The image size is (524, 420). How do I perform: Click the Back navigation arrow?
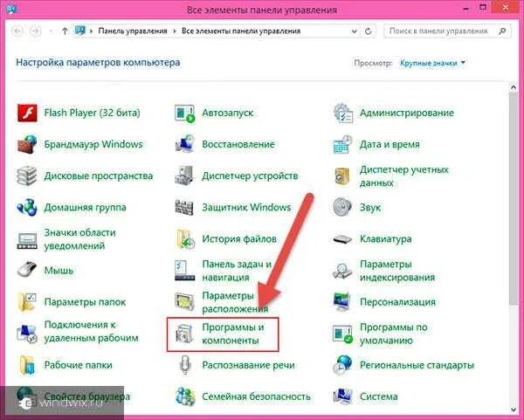[17, 31]
